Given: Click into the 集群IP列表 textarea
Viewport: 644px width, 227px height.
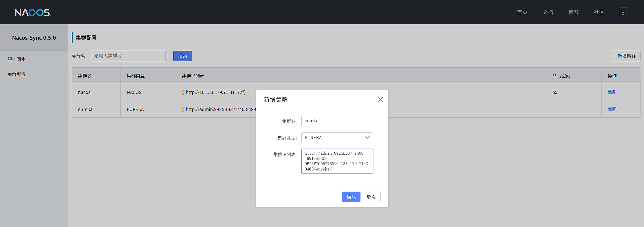Looking at the screenshot, I should click(337, 161).
